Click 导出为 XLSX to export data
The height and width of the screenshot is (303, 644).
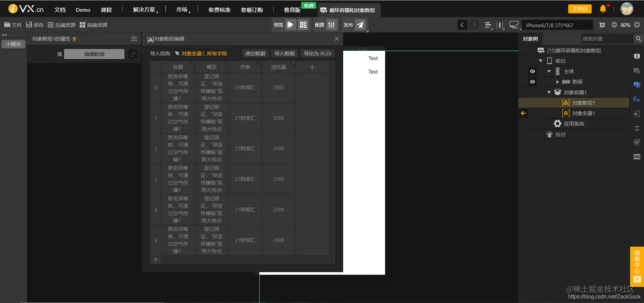(x=317, y=53)
